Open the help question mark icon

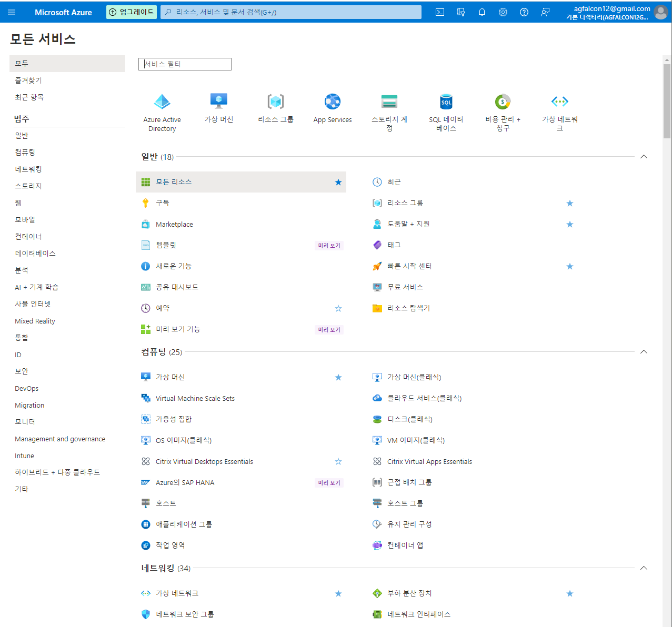(524, 12)
